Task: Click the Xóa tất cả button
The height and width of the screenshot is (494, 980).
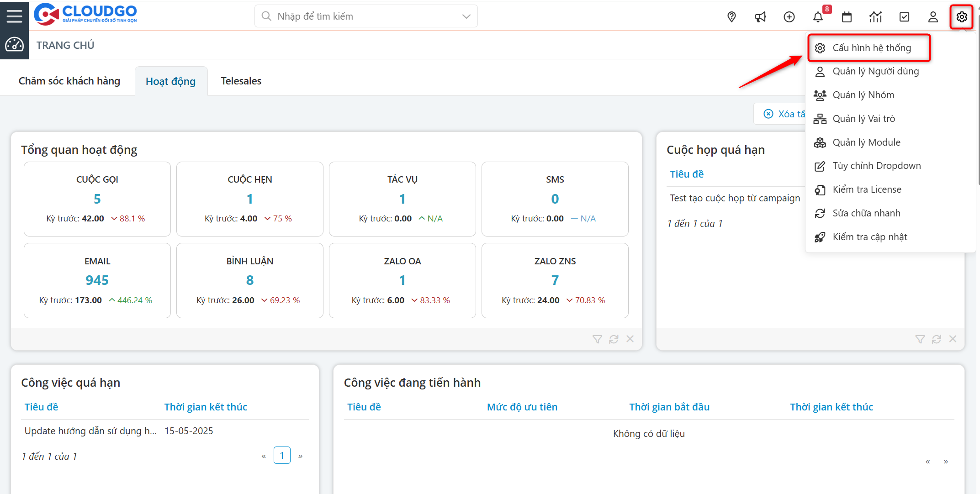Action: click(x=784, y=114)
